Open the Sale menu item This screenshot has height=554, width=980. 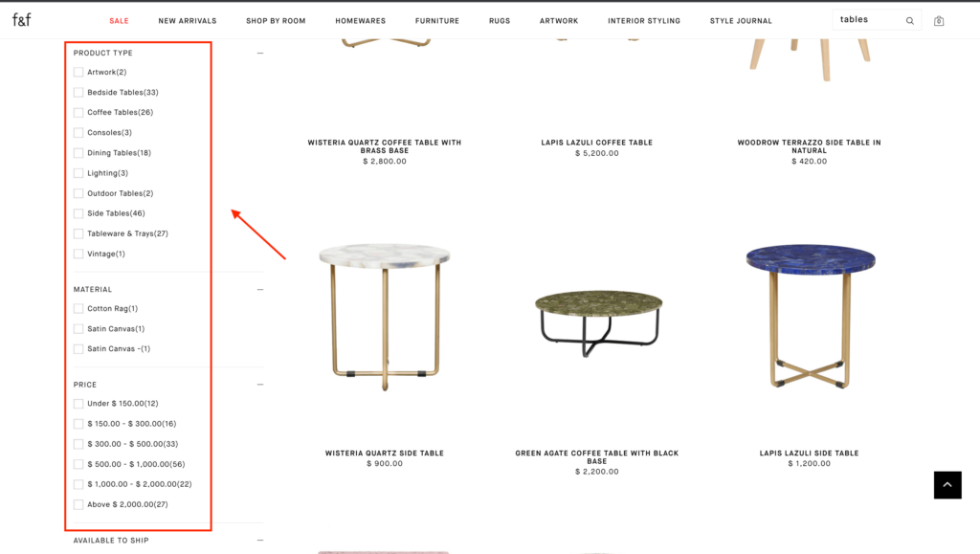click(119, 21)
